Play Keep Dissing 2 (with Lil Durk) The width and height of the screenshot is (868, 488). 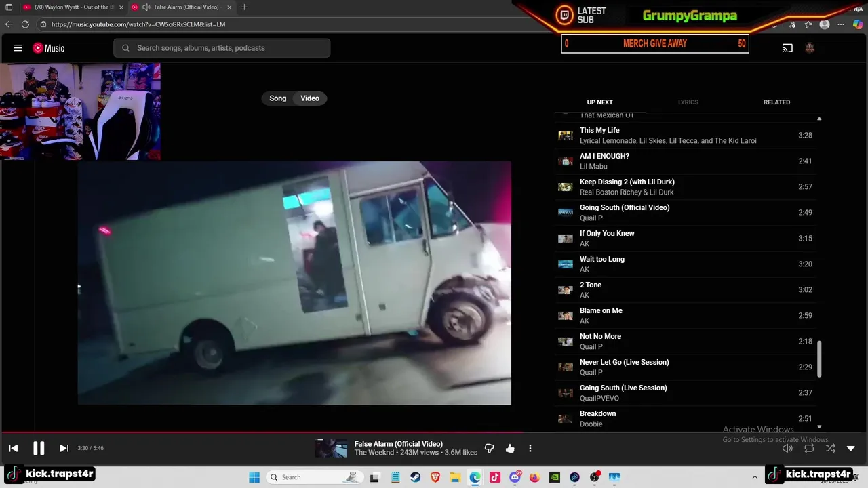tap(685, 187)
